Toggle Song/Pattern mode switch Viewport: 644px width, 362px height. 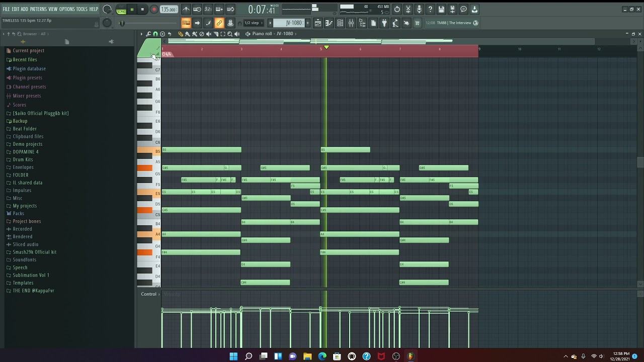121,10
